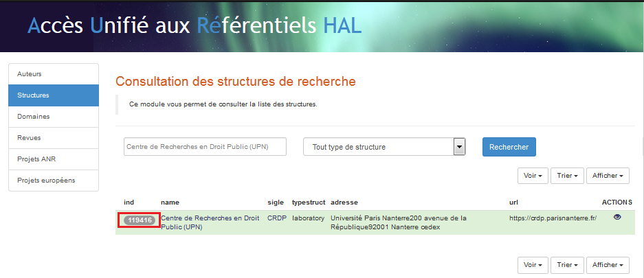Go to Domaines in the sidebar

(54, 117)
